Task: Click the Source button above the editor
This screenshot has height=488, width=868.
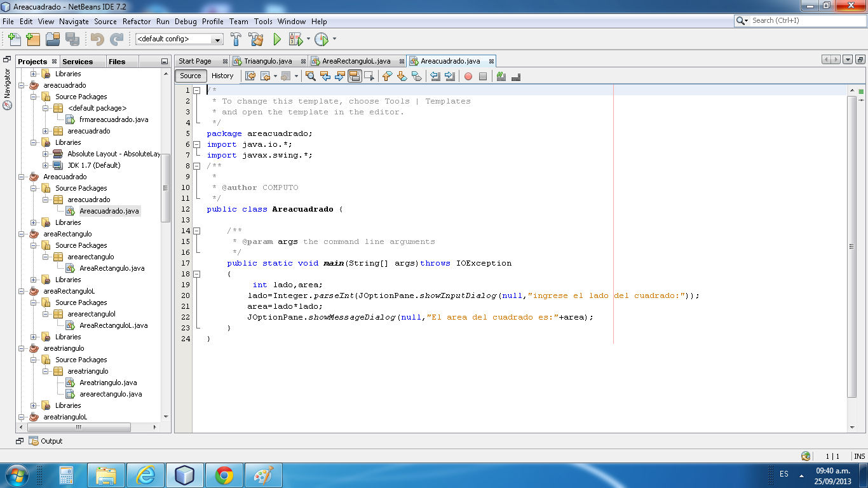Action: (190, 76)
